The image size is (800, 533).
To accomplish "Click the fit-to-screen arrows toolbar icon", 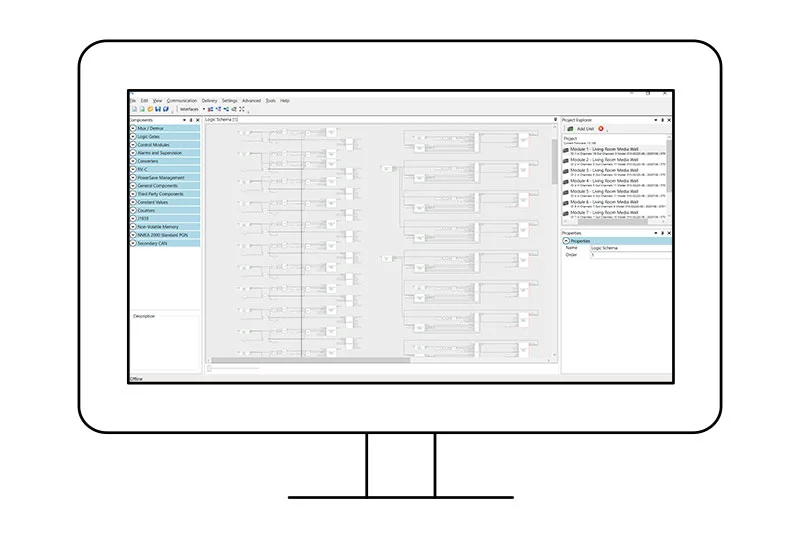I will point(242,109).
